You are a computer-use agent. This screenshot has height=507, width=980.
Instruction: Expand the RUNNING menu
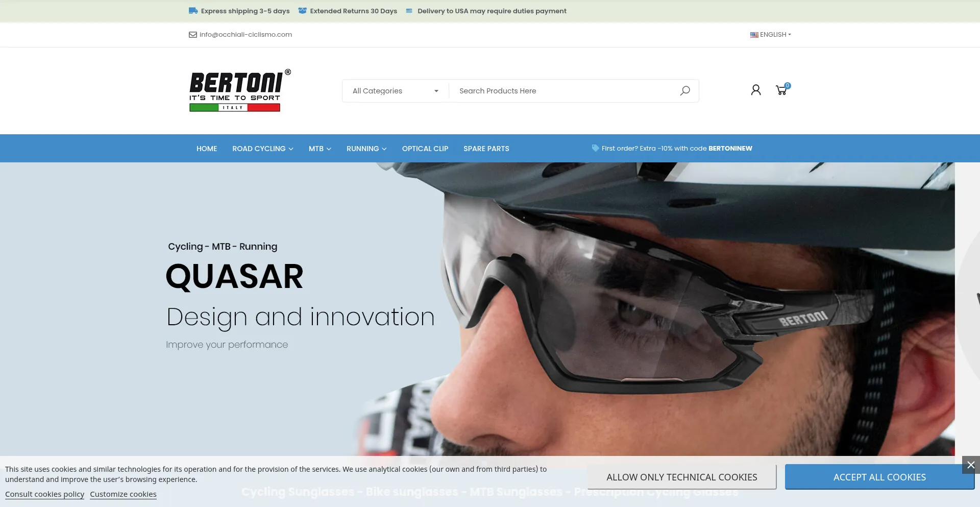tap(366, 149)
